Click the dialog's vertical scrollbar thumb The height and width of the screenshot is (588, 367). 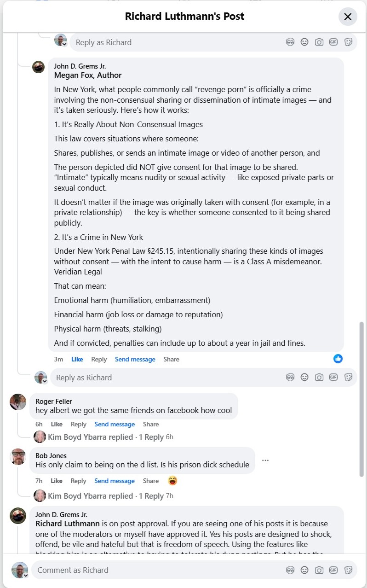coord(361,398)
